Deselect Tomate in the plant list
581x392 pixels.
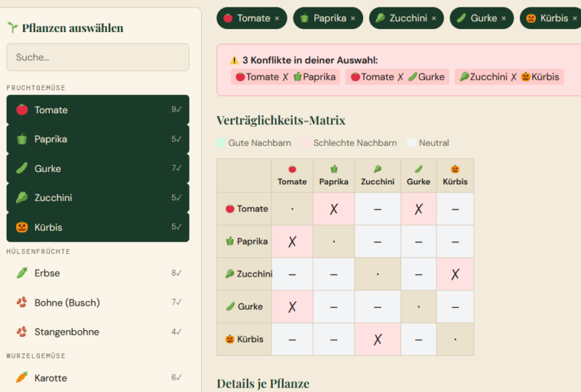click(98, 110)
